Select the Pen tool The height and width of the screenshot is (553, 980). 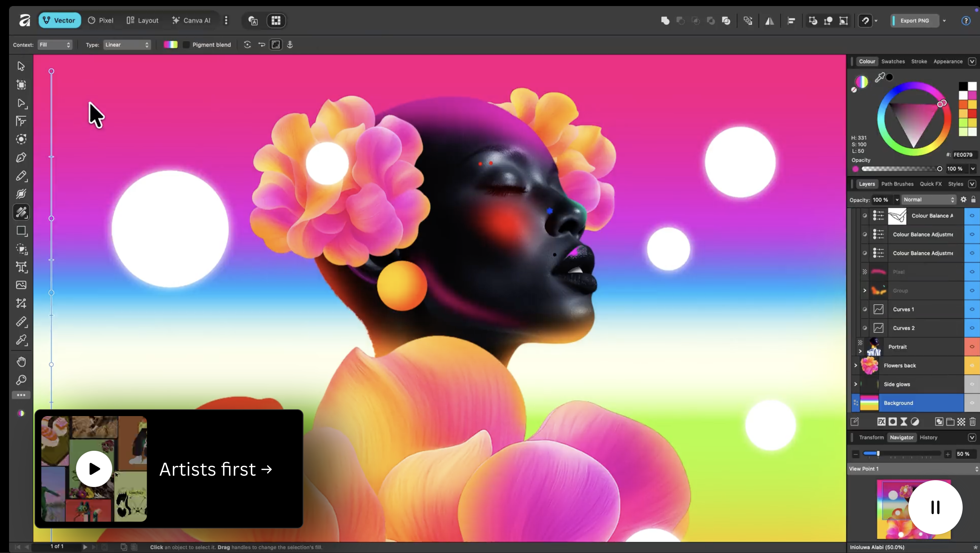pos(21,157)
